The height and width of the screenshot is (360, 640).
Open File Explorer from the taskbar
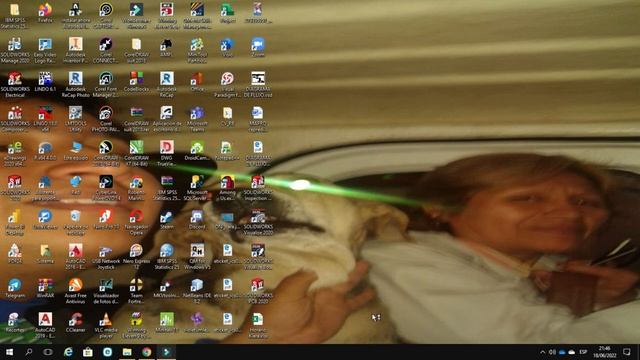127,352
